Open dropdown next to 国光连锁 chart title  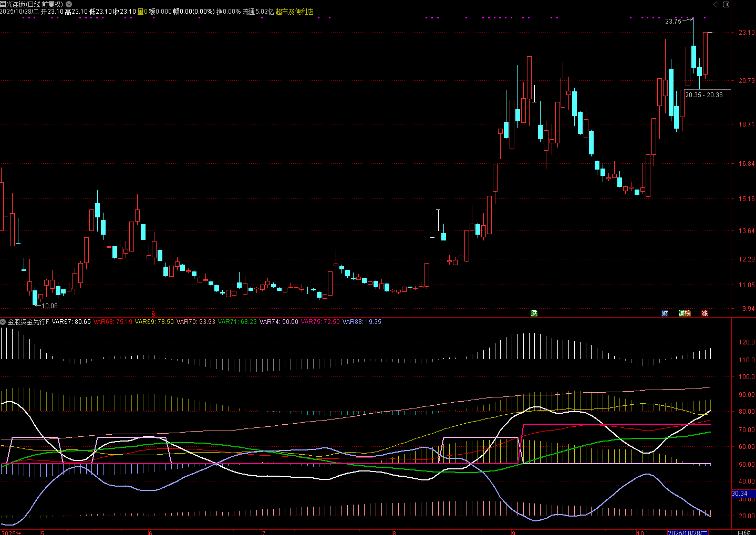[x=69, y=4]
